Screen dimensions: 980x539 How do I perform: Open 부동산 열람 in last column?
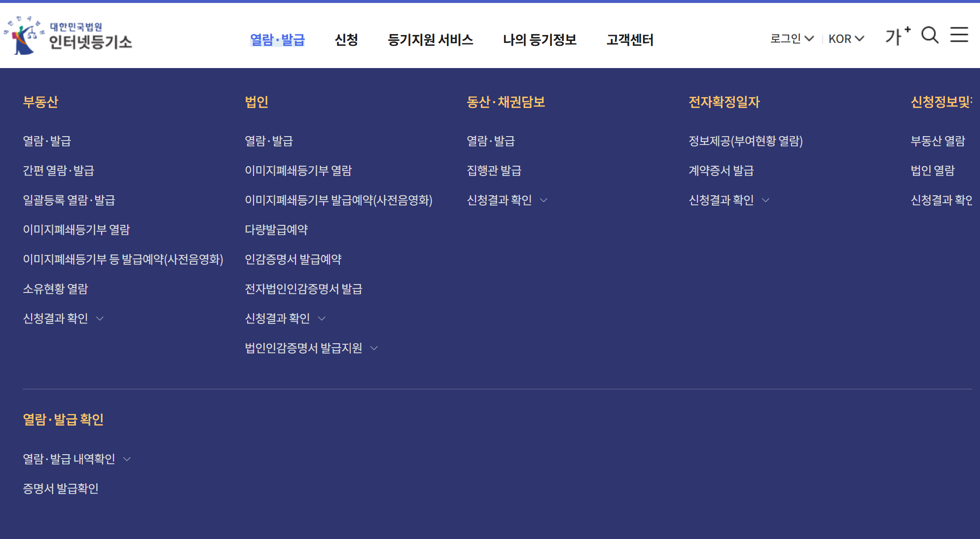(x=938, y=141)
